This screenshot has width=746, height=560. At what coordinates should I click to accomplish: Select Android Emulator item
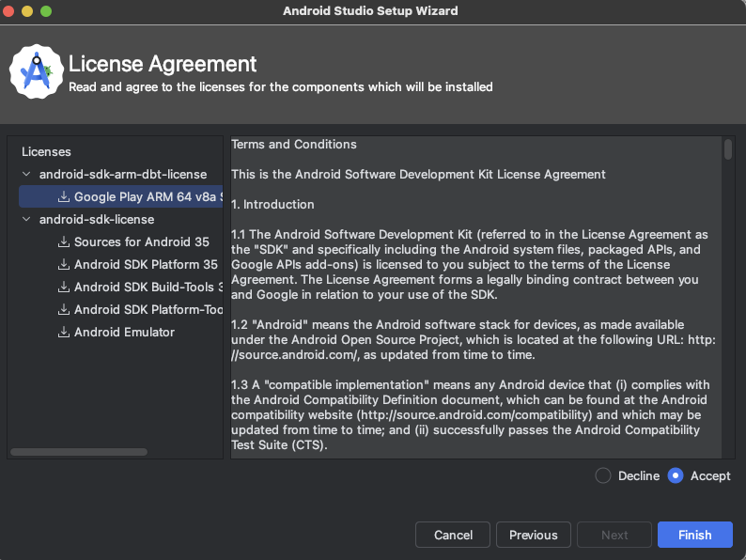click(x=124, y=332)
